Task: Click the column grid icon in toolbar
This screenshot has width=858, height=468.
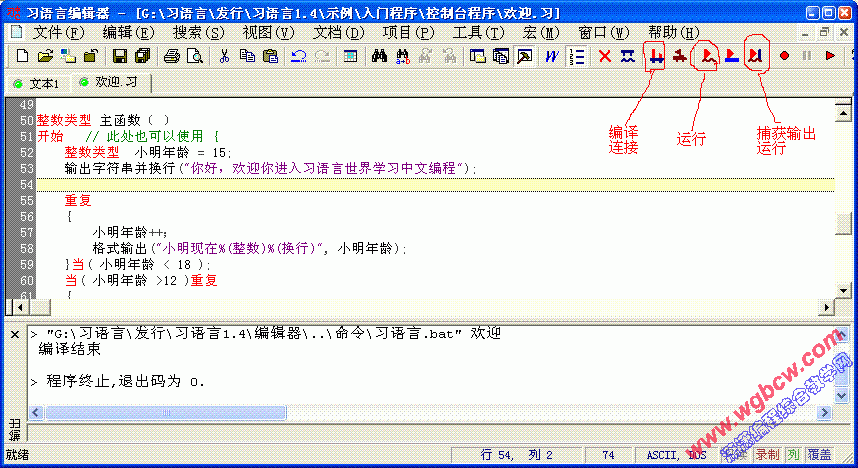Action: click(350, 56)
